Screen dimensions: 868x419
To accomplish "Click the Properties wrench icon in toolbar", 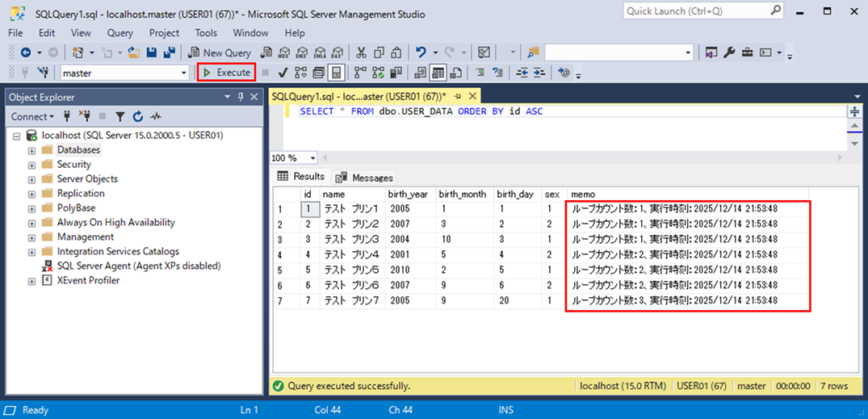I will tap(729, 52).
